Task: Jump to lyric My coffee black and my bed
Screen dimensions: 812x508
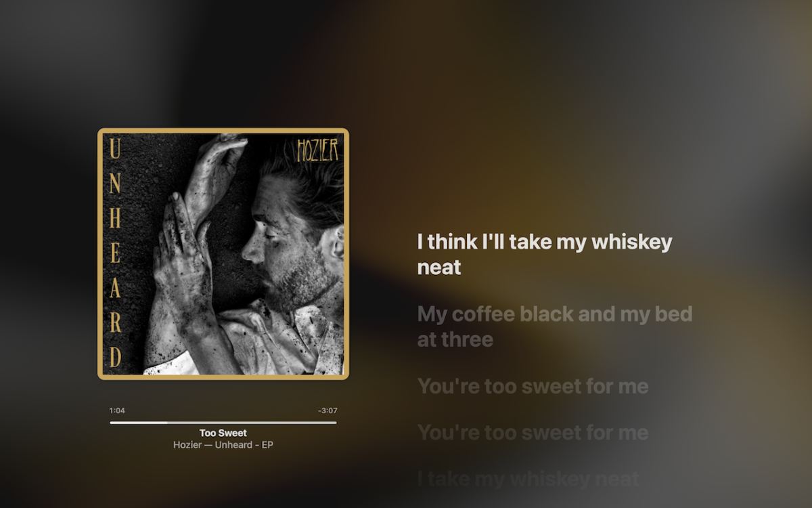Action: click(x=555, y=326)
